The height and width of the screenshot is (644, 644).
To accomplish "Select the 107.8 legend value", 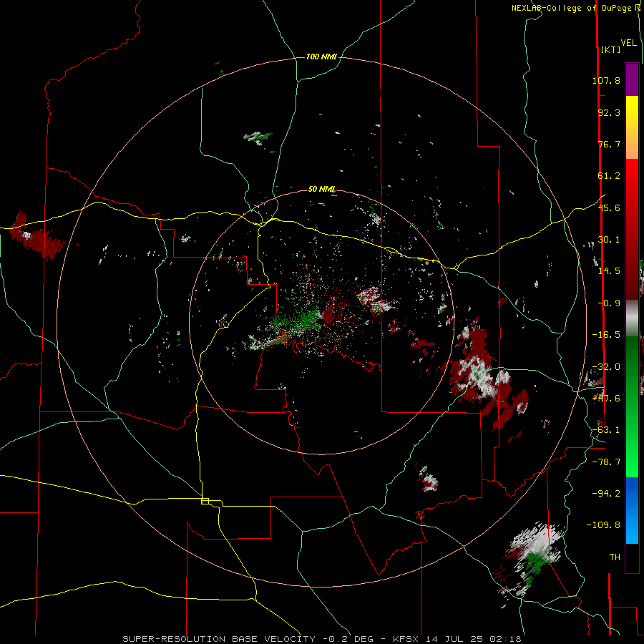I will click(606, 80).
